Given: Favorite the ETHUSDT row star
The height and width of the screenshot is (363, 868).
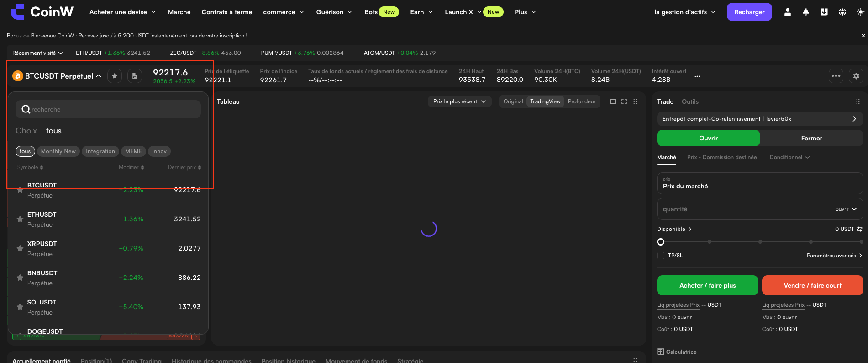Looking at the screenshot, I should tap(20, 219).
